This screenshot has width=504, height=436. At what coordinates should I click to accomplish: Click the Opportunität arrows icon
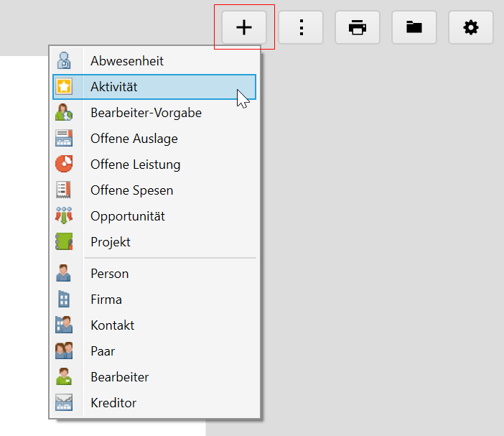point(64,216)
